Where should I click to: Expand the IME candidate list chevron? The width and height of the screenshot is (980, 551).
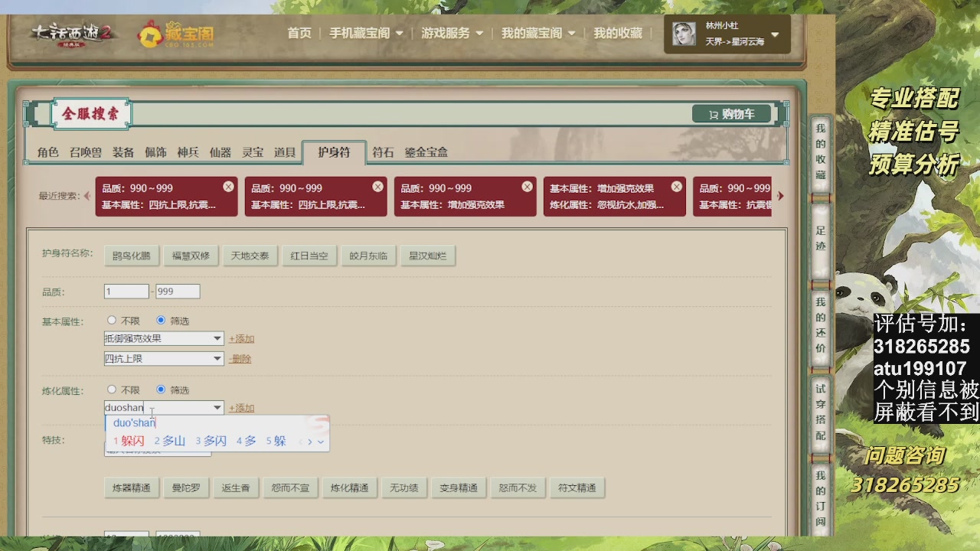click(321, 442)
